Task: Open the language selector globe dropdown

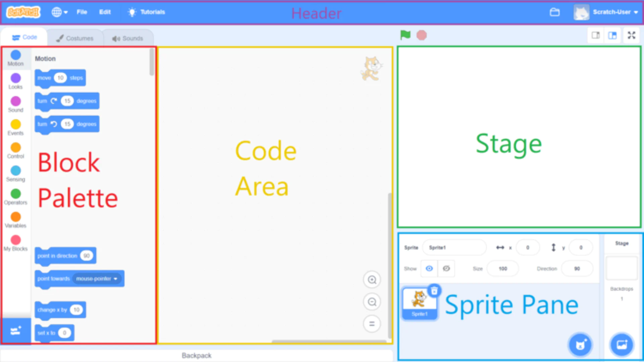Action: pyautogui.click(x=59, y=12)
